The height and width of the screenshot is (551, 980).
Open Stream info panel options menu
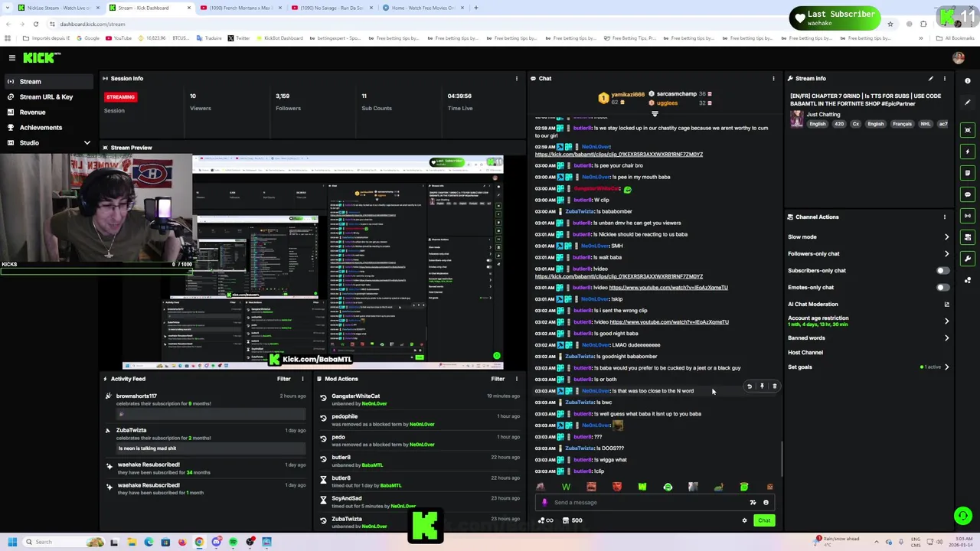tap(944, 78)
